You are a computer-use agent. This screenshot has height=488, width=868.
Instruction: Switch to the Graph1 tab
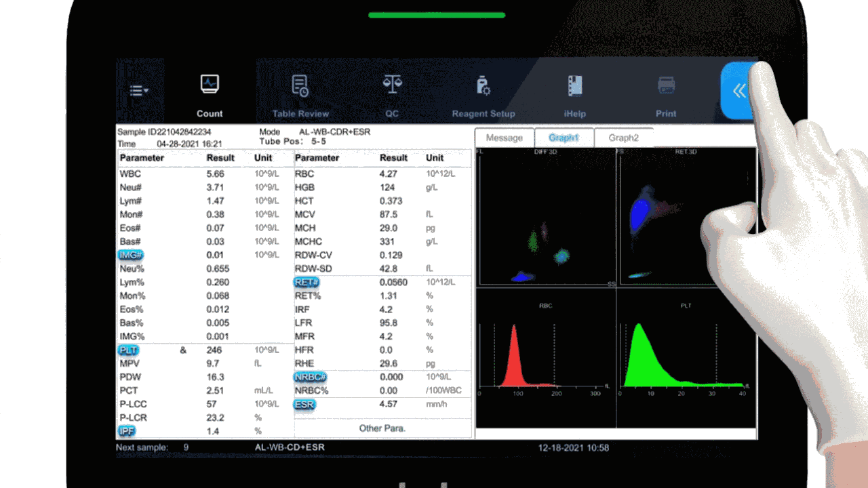(564, 138)
